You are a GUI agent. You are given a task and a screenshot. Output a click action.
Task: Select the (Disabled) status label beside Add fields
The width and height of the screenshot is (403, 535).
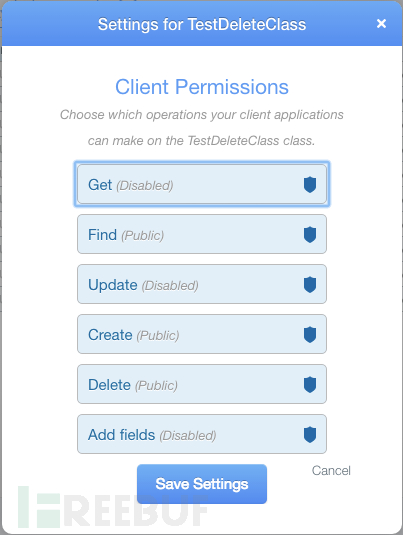coord(188,435)
